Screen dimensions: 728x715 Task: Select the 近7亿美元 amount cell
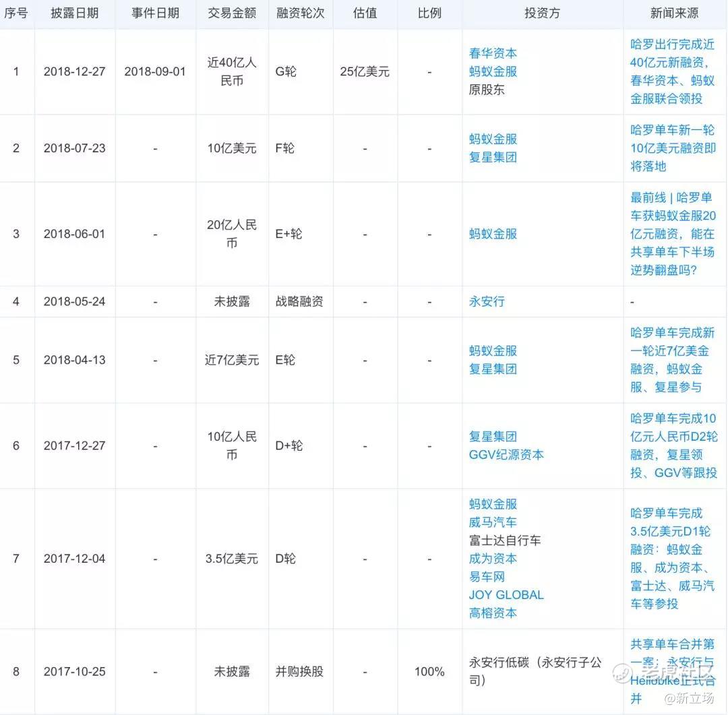pyautogui.click(x=232, y=360)
